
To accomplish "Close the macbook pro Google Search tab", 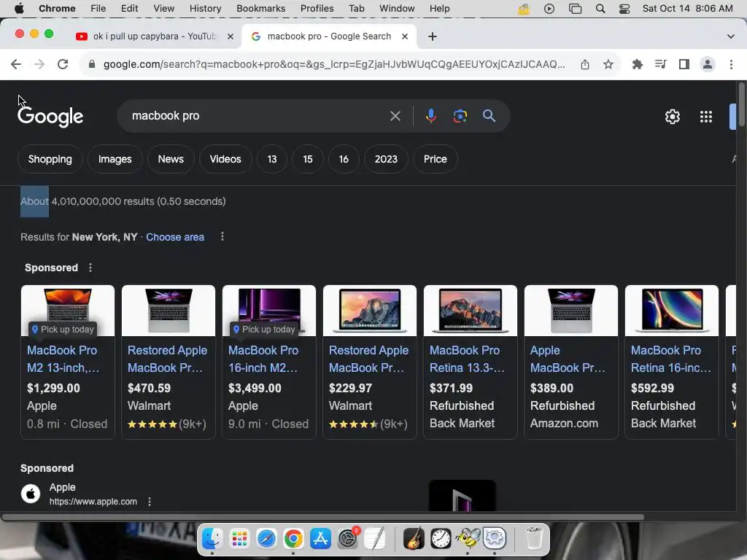I will pyautogui.click(x=404, y=36).
